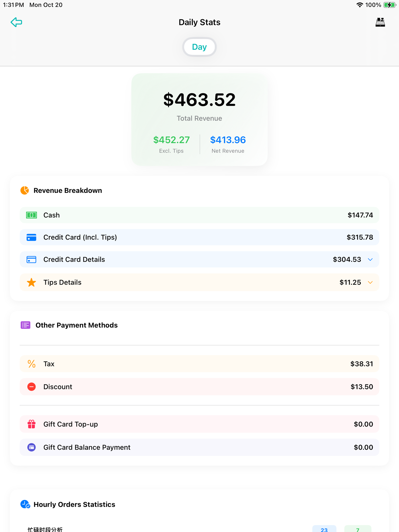
Task: Click the Other Payment Methods heading
Action: coord(77,325)
